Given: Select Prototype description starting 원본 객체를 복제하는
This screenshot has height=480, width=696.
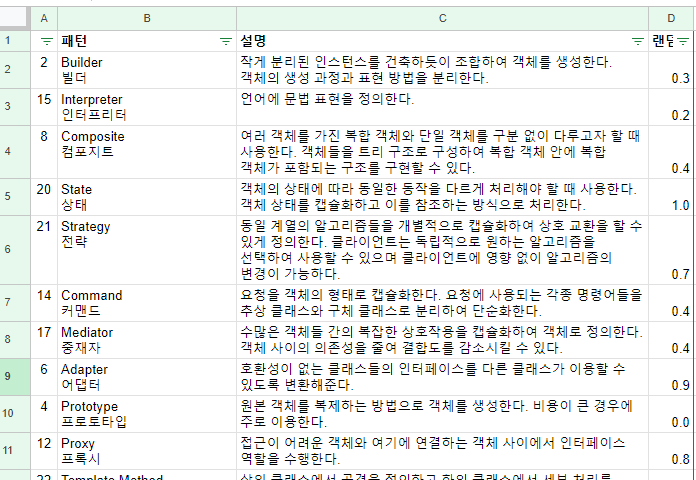Looking at the screenshot, I should pyautogui.click(x=443, y=414).
